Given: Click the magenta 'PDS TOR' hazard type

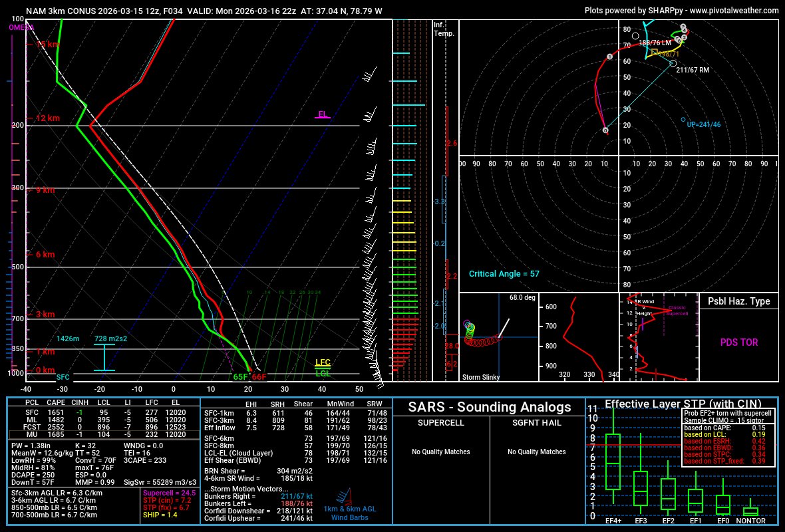Looking at the screenshot, I should (739, 342).
